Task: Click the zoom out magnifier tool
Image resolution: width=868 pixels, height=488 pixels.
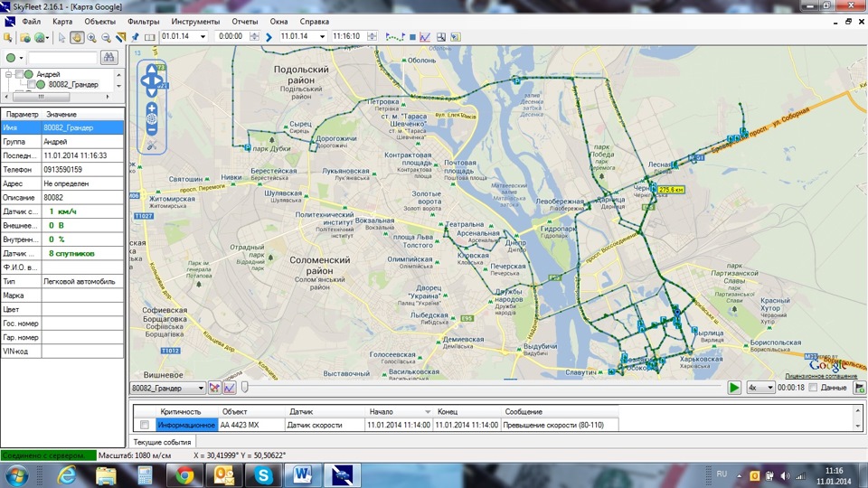Action: point(106,37)
